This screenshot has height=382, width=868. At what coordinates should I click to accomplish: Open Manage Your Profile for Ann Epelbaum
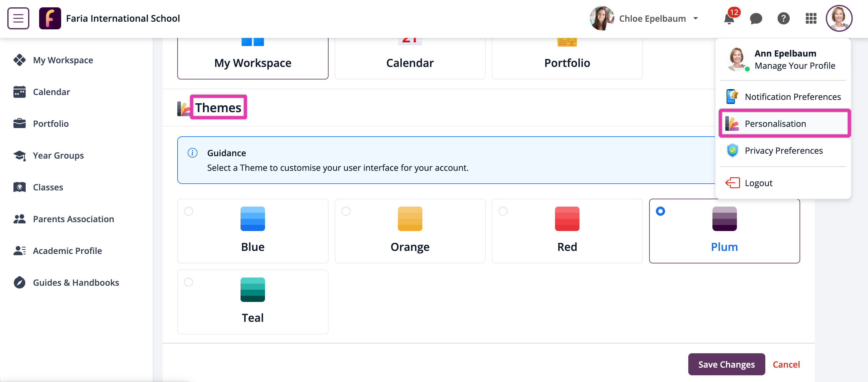(x=795, y=66)
